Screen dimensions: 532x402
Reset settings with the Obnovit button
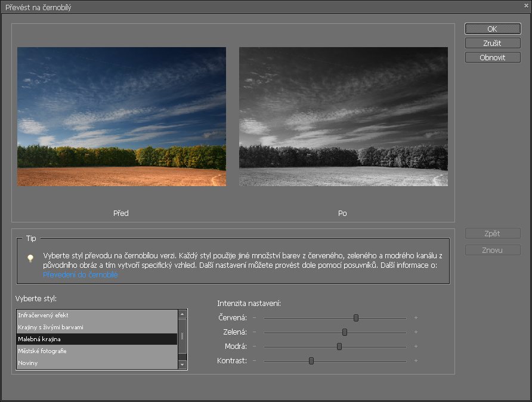(x=492, y=58)
